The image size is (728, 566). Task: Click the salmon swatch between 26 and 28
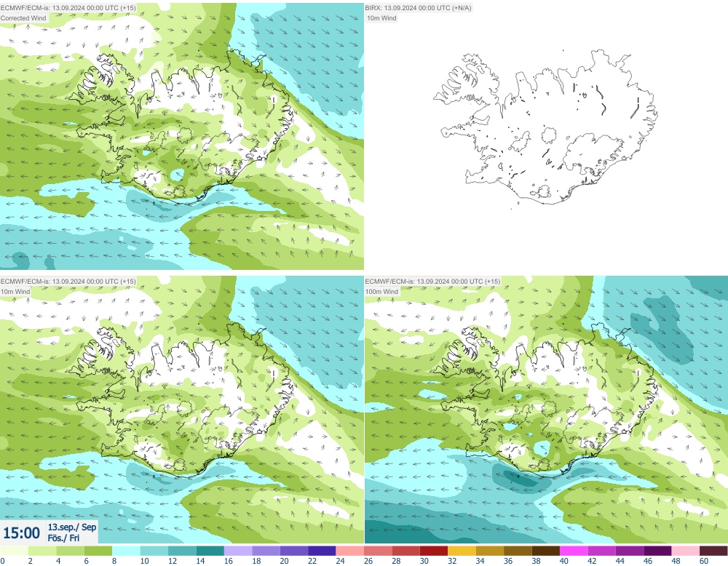pos(378,551)
